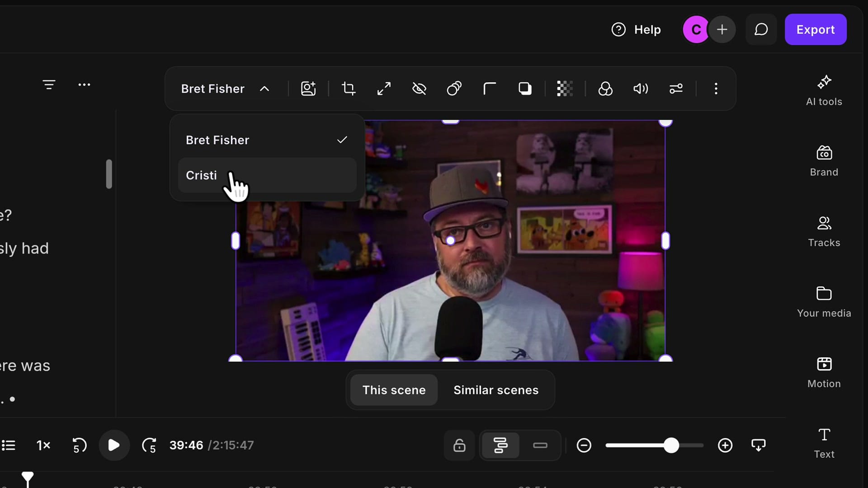This screenshot has height=488, width=868.
Task: Open the comments speech bubble
Action: [761, 29]
